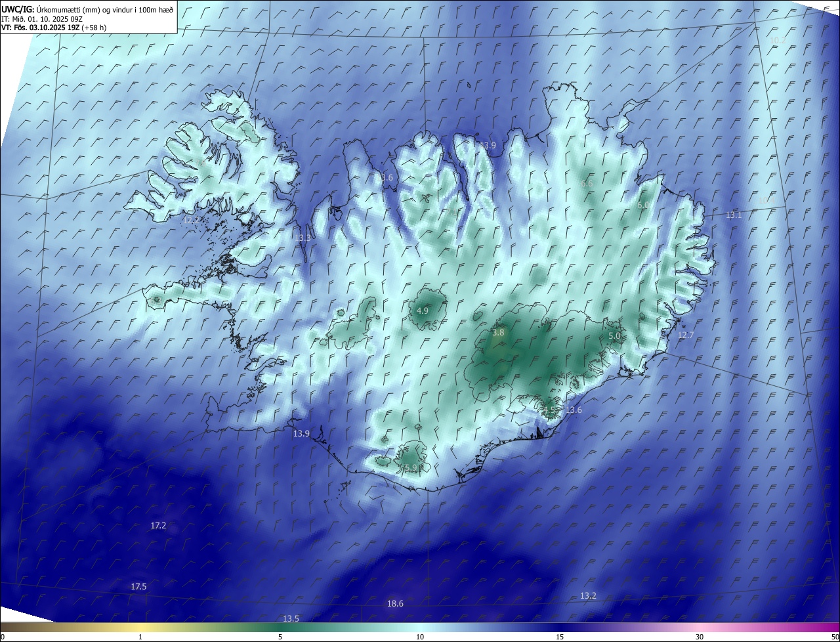Pick the 13.2 value label
Screen dimensions: 840x642
(x=588, y=596)
